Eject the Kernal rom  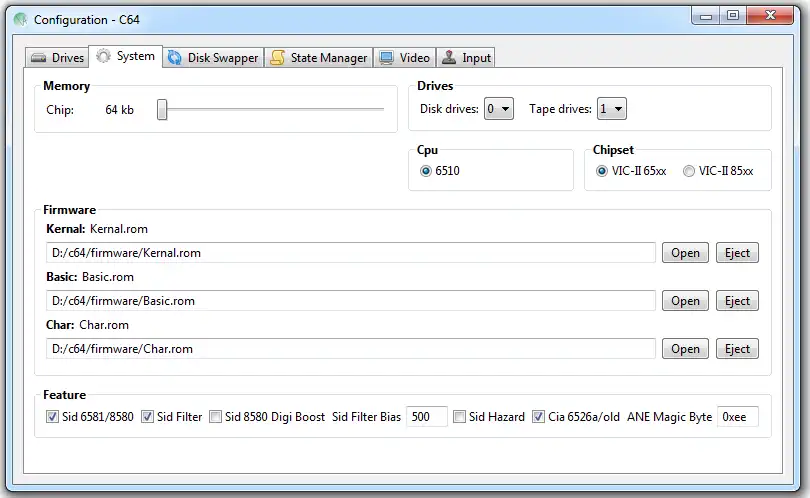(x=737, y=253)
